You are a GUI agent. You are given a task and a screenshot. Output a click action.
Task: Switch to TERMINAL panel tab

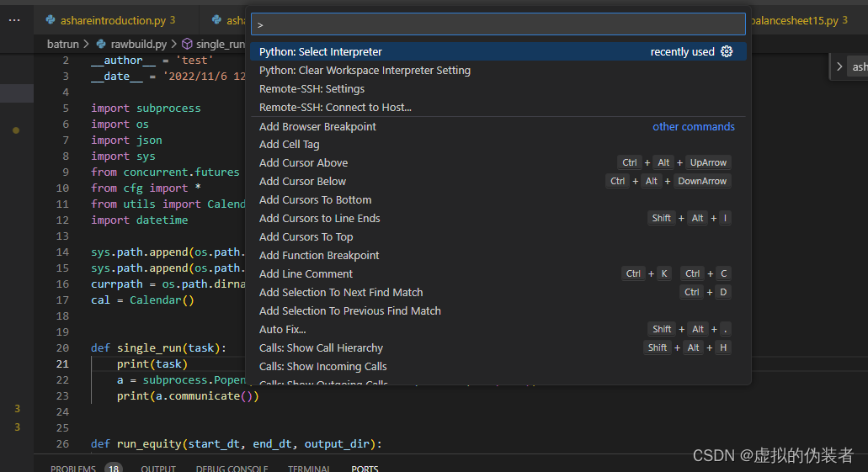coord(308,468)
